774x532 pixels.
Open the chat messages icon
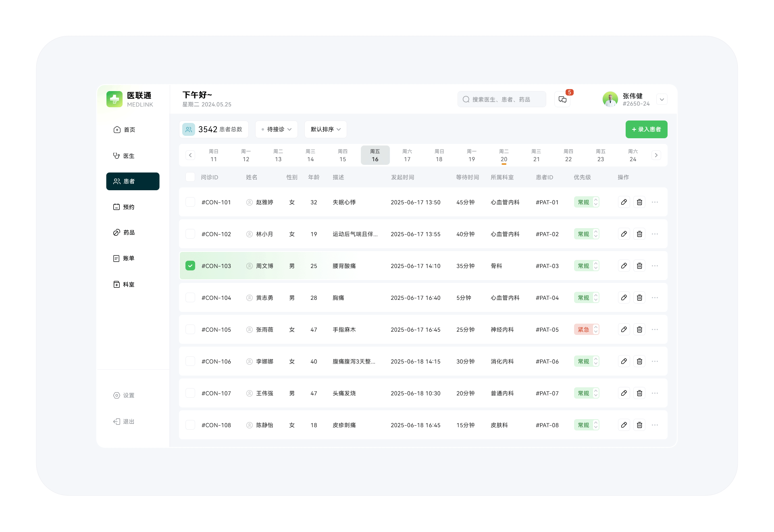[x=562, y=100]
